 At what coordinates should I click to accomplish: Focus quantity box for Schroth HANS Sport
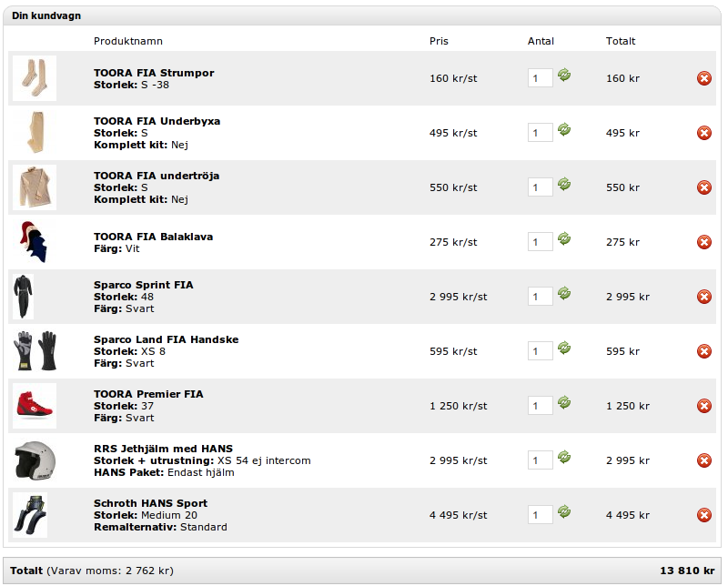click(540, 515)
